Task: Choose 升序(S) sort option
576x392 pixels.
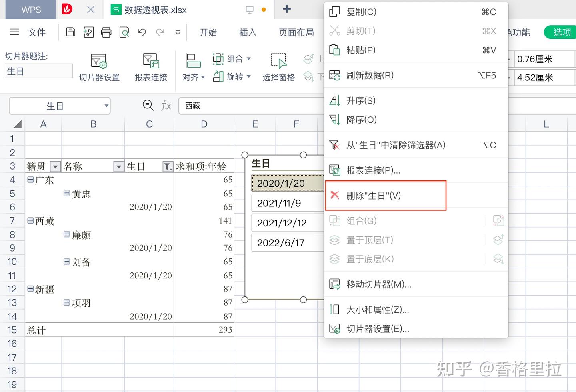Action: tap(416, 100)
